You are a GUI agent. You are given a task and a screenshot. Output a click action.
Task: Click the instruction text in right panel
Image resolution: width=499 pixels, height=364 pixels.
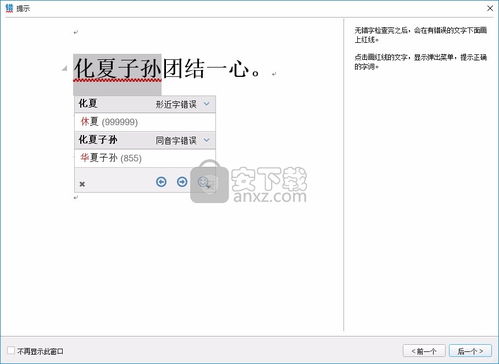pos(421,48)
